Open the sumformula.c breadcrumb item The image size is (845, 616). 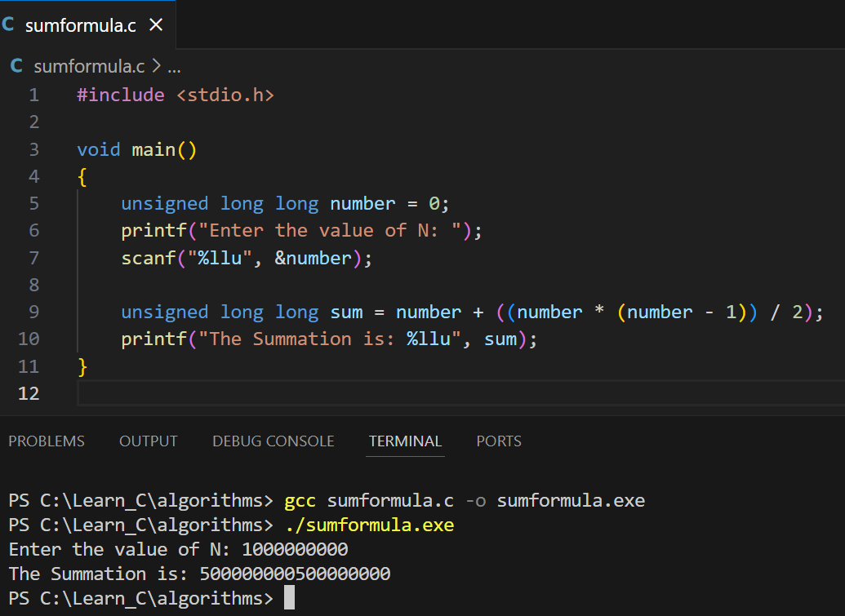tap(90, 66)
